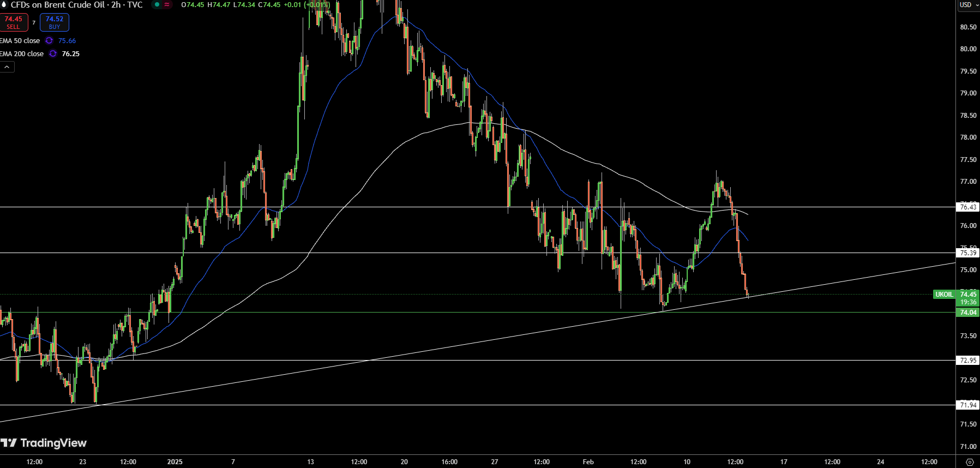This screenshot has height=468, width=980.
Task: Click the EMA 50 refresh icon
Action: click(x=49, y=40)
